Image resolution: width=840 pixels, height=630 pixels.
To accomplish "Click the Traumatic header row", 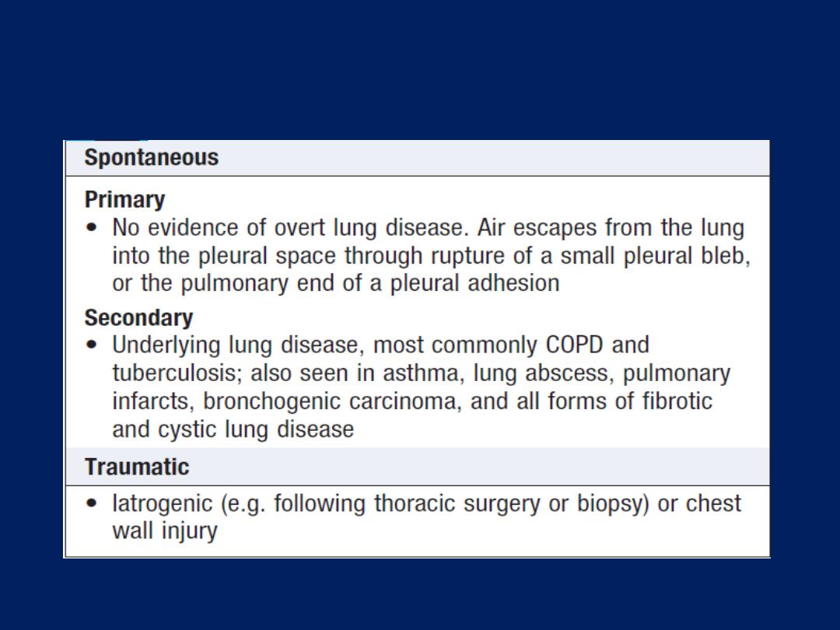I will (x=418, y=467).
